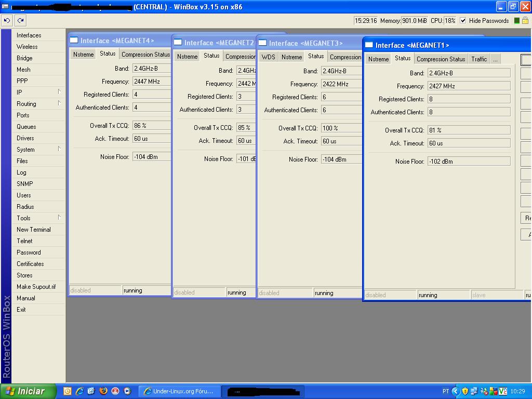
Task: Open Nstreme tab in MEGANET4 window
Action: click(84, 55)
